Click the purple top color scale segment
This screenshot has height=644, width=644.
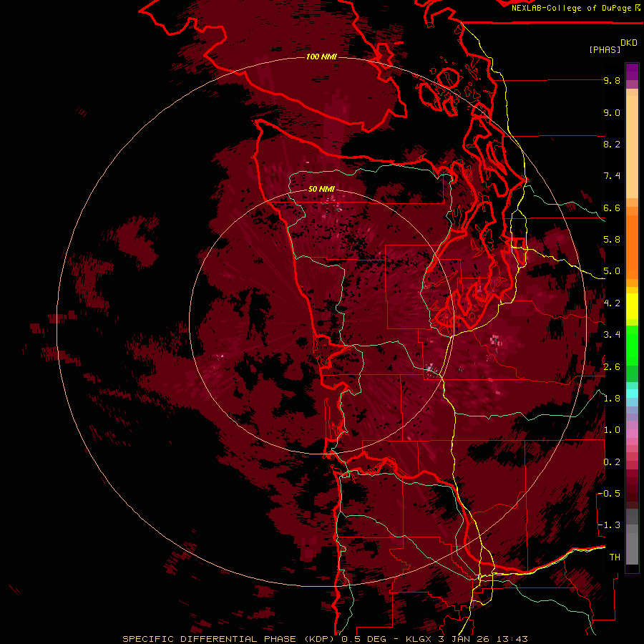(x=632, y=72)
